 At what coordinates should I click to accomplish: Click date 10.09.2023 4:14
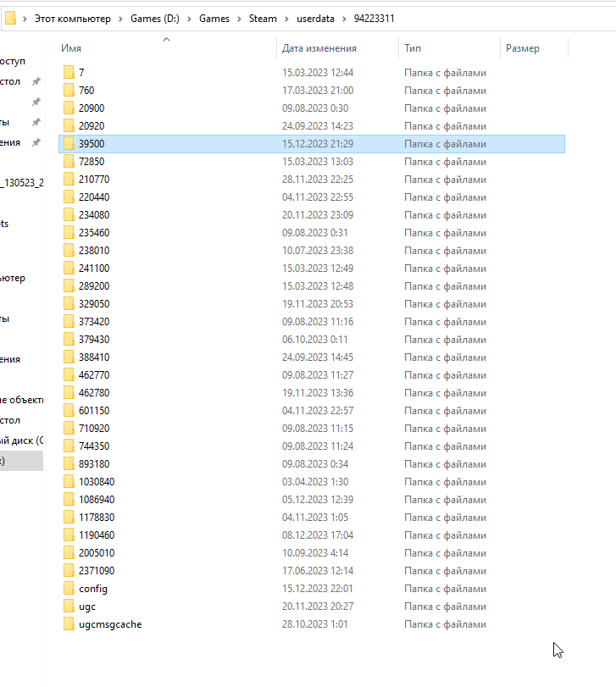[315, 553]
